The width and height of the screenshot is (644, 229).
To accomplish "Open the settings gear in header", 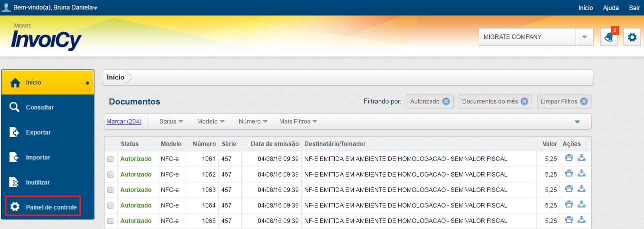I will (x=632, y=37).
